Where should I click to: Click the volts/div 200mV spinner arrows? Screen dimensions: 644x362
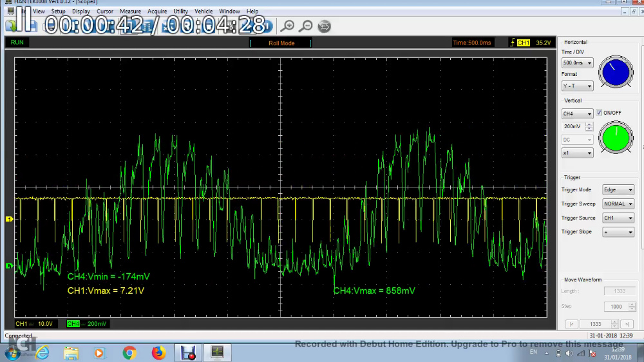pyautogui.click(x=589, y=127)
